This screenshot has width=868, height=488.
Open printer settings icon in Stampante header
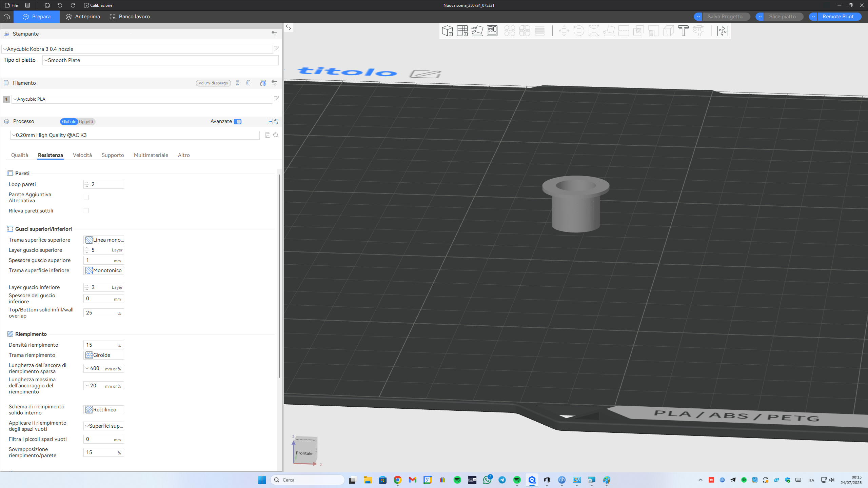point(274,34)
